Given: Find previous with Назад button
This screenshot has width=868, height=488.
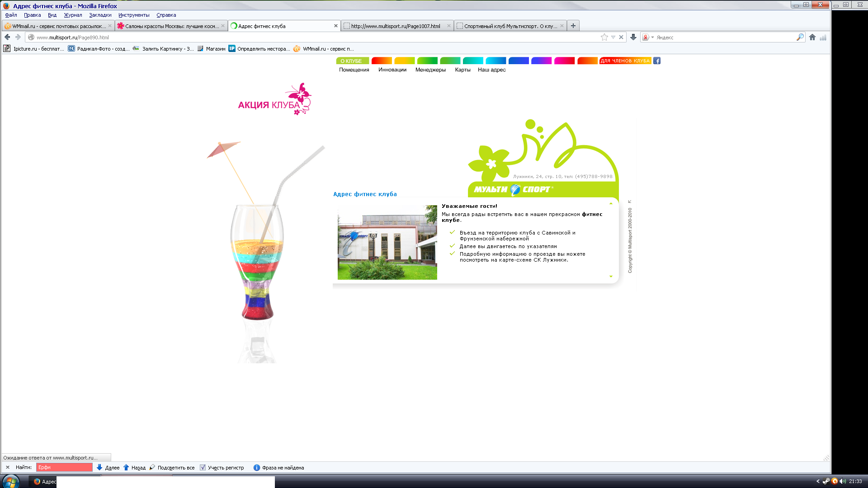Looking at the screenshot, I should 135,468.
